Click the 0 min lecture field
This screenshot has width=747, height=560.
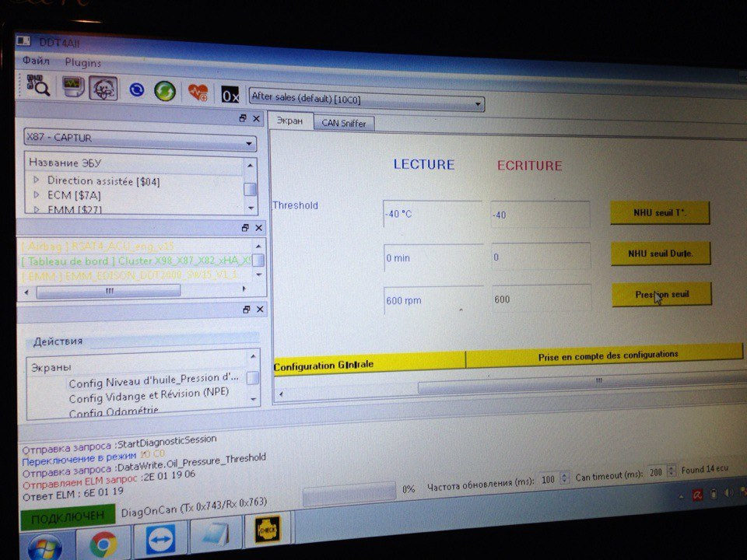433,257
